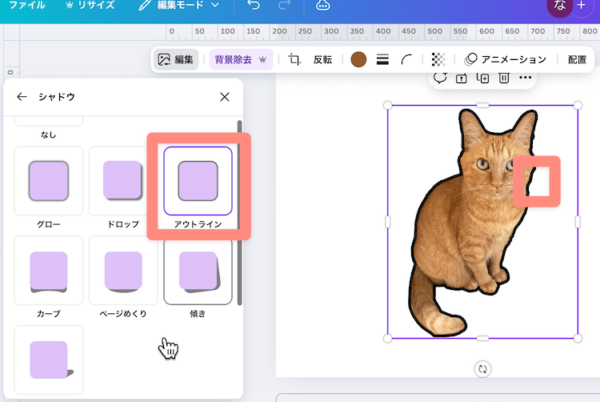
Task: Close the シャドウ panel
Action: [x=225, y=97]
